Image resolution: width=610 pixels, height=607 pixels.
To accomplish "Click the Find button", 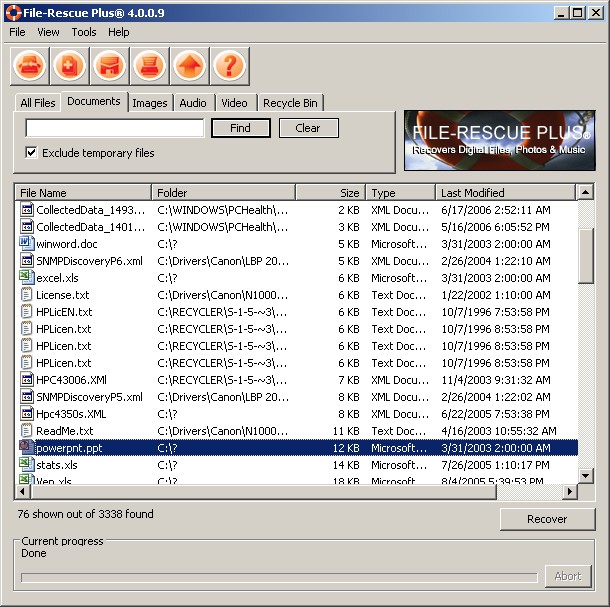I will (240, 128).
